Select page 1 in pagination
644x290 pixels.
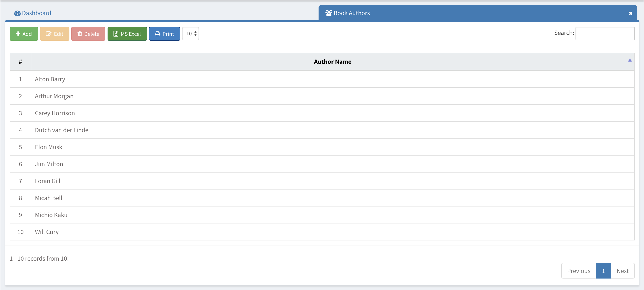click(x=603, y=271)
